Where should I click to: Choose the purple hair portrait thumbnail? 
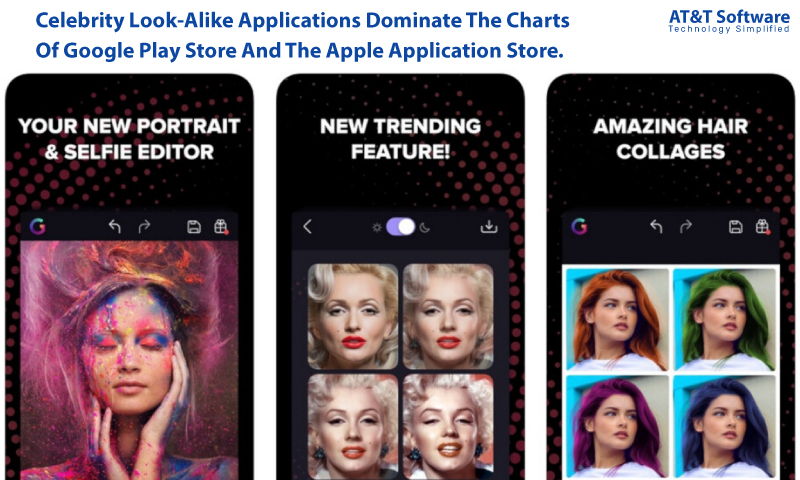[617, 427]
